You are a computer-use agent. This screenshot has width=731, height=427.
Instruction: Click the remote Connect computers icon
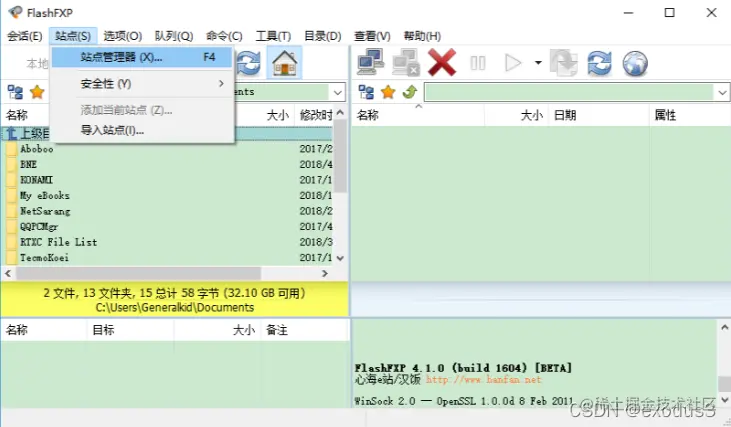[x=371, y=62]
